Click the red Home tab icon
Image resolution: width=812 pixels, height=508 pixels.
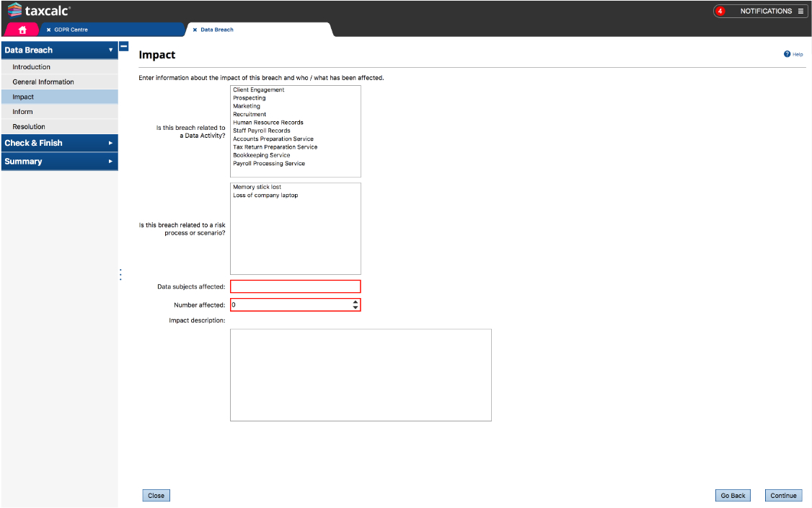click(x=22, y=30)
